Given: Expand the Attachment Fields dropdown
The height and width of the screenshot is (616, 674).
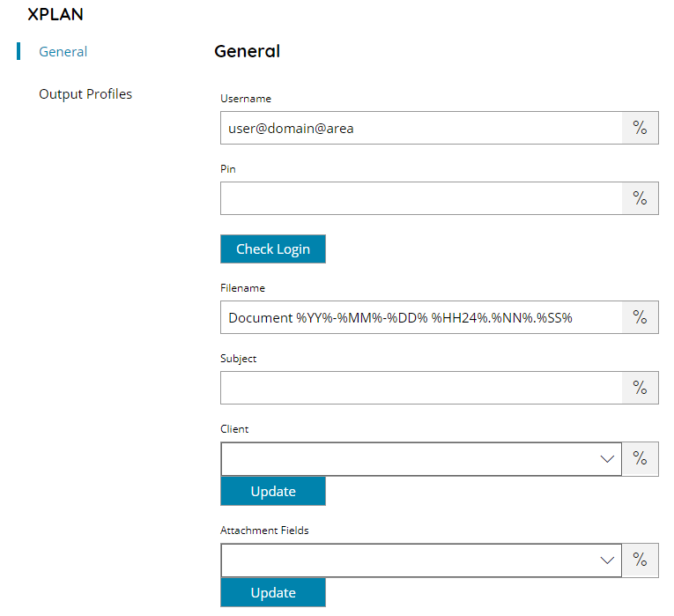Looking at the screenshot, I should point(421,560).
